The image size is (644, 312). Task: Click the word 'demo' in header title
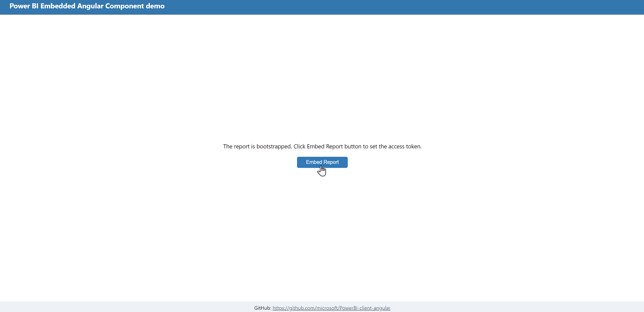click(155, 6)
